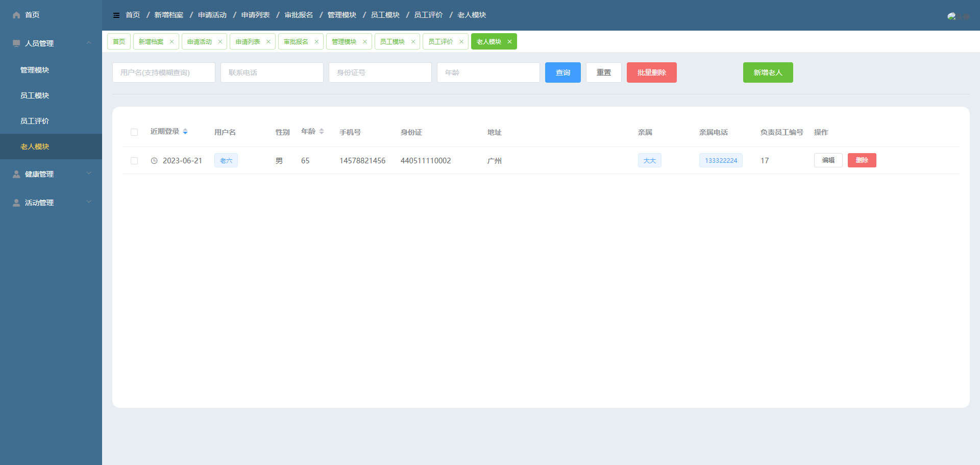Viewport: 980px width, 465px height.
Task: Click the hamburger menu collapse icon
Action: [116, 15]
